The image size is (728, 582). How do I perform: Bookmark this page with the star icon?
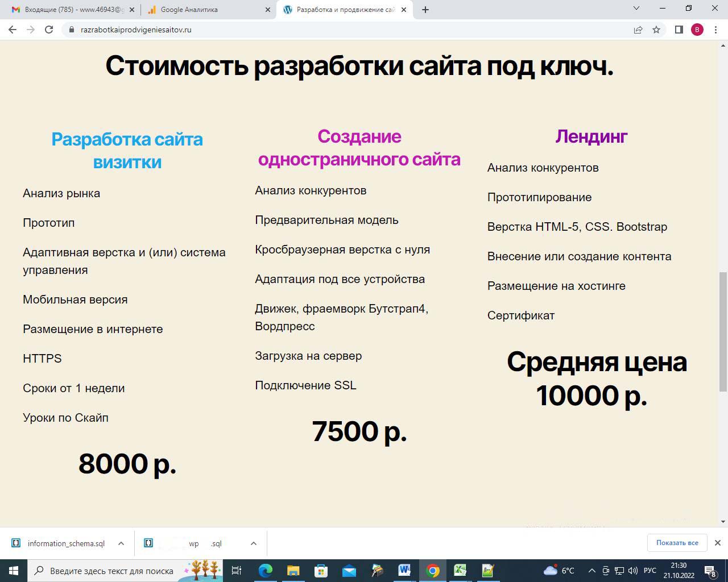[656, 30]
